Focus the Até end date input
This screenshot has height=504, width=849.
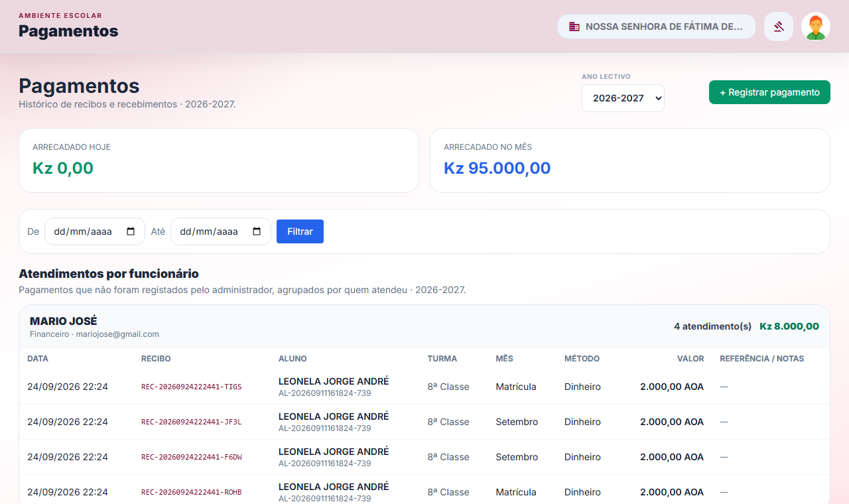[221, 231]
